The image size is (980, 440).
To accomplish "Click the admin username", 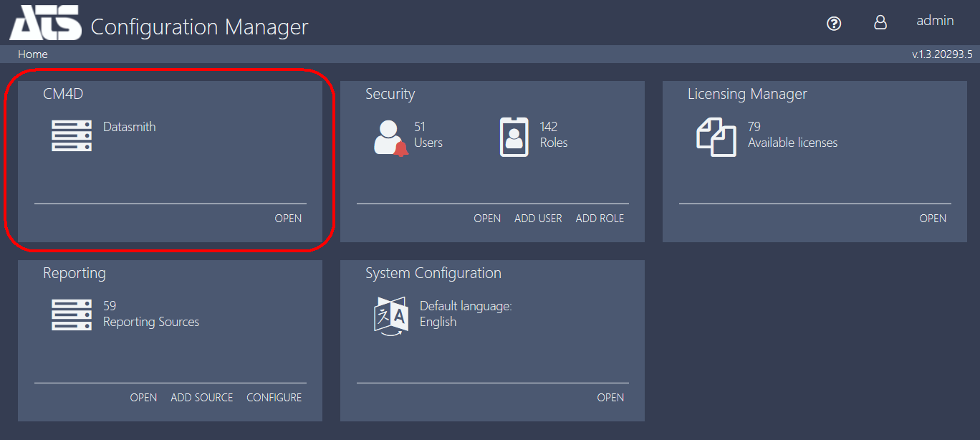I will point(935,21).
